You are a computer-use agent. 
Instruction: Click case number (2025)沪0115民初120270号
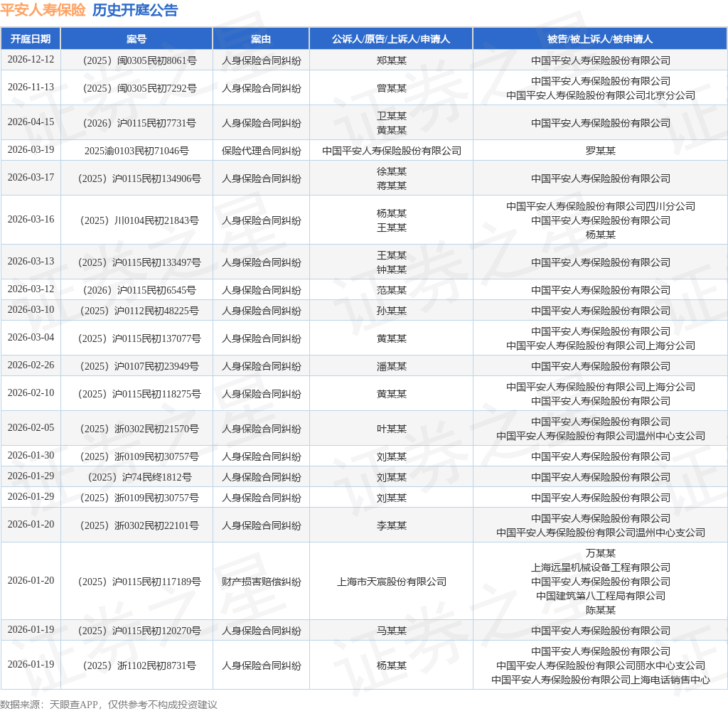point(140,631)
